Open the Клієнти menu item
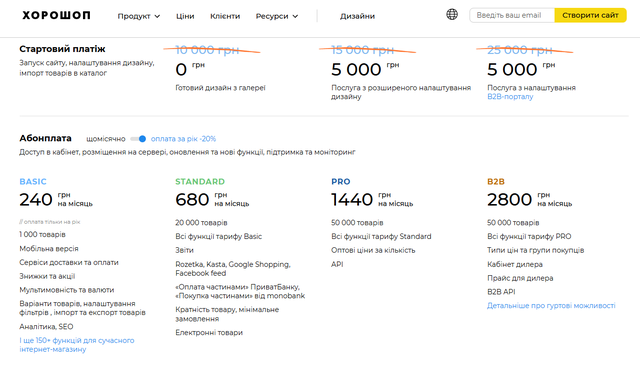The width and height of the screenshot is (640, 365). (225, 16)
